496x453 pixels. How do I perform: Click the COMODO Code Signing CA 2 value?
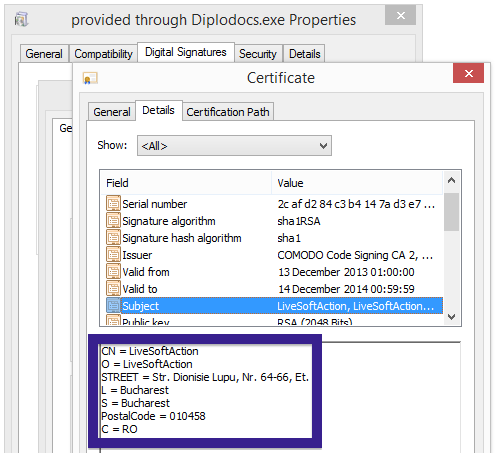(355, 255)
